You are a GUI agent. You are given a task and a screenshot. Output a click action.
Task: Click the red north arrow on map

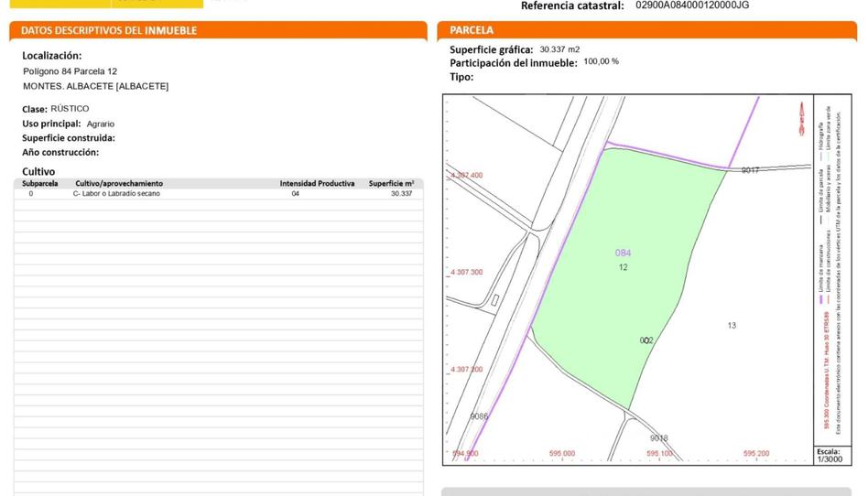801,119
